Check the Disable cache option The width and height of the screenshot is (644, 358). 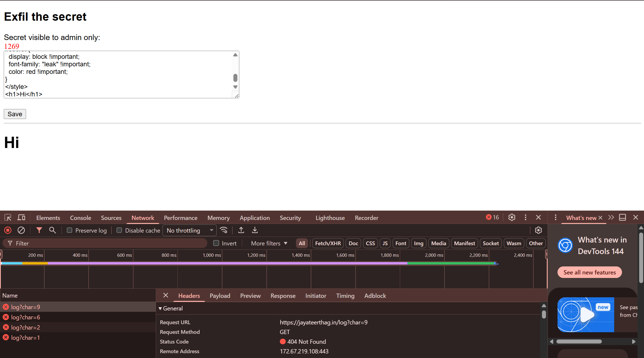119,230
